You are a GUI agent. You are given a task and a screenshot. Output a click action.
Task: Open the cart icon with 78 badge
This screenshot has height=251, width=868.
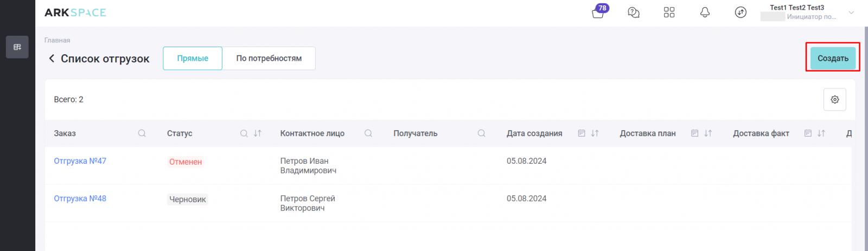(x=598, y=12)
